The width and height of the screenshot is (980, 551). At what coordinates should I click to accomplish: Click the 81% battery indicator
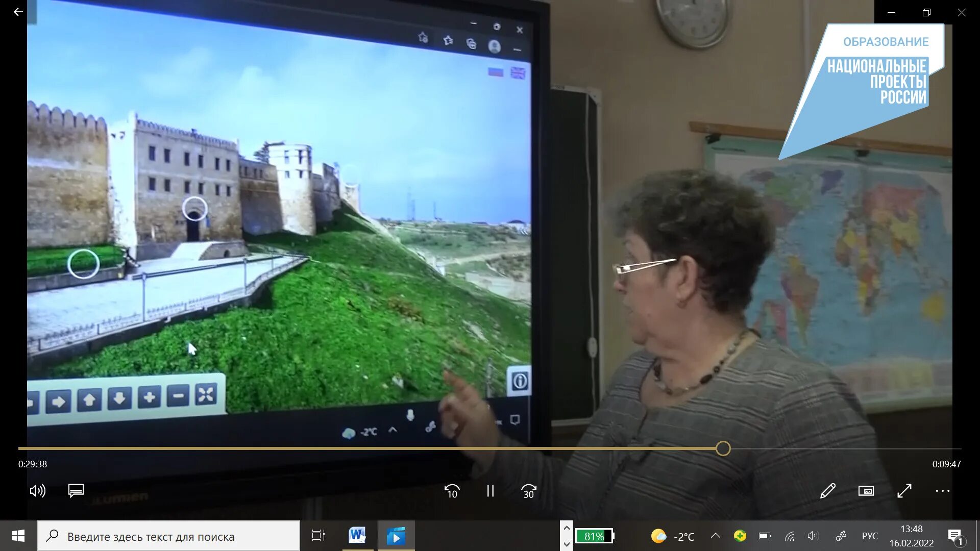pyautogui.click(x=595, y=536)
